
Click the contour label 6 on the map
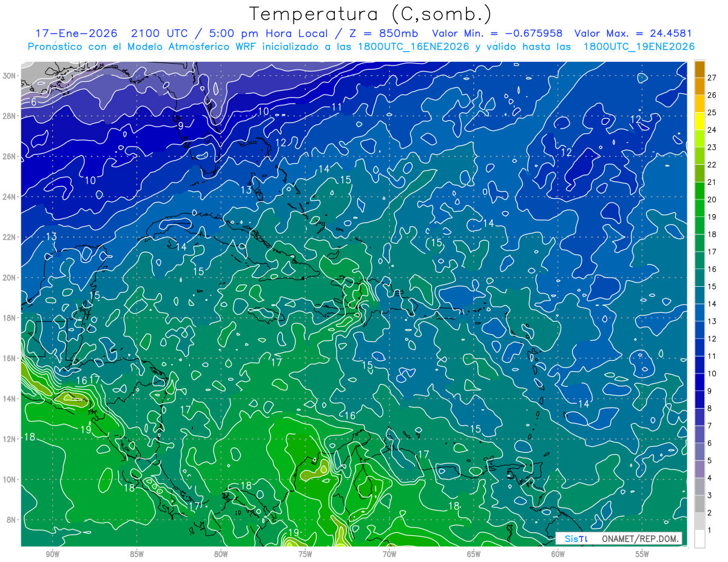34,102
